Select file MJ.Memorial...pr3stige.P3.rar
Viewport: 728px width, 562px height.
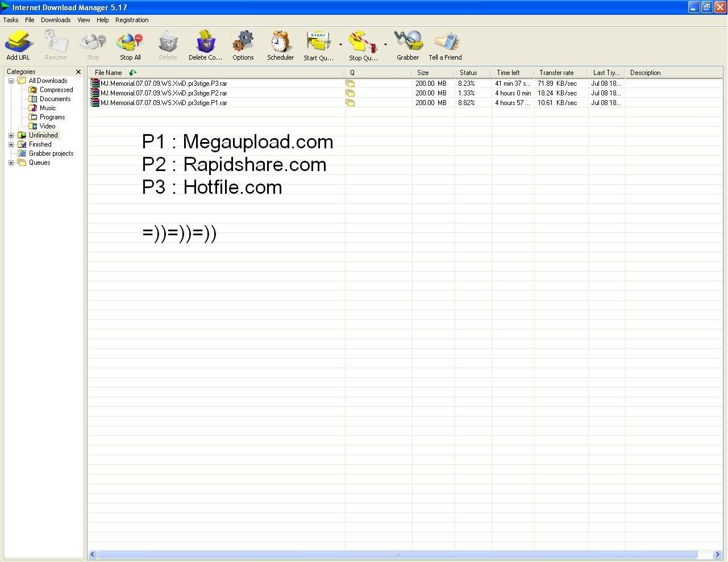pyautogui.click(x=164, y=84)
